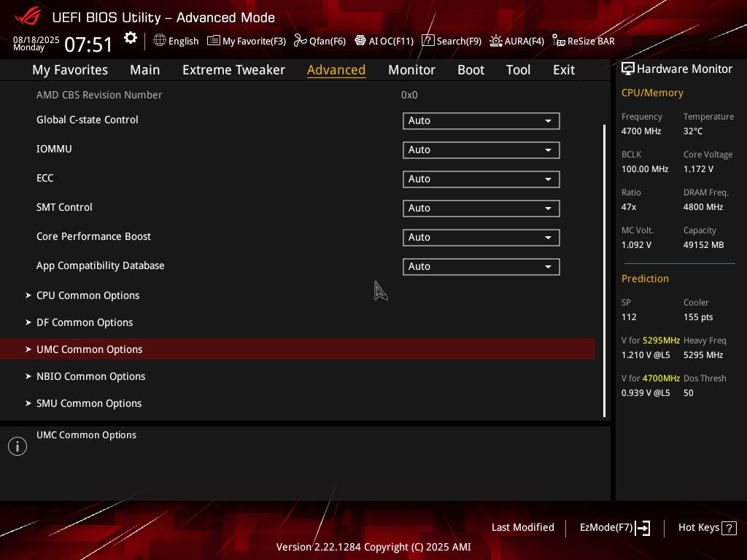This screenshot has height=560, width=747.
Task: Open the Search question-mark icon
Action: tap(427, 41)
